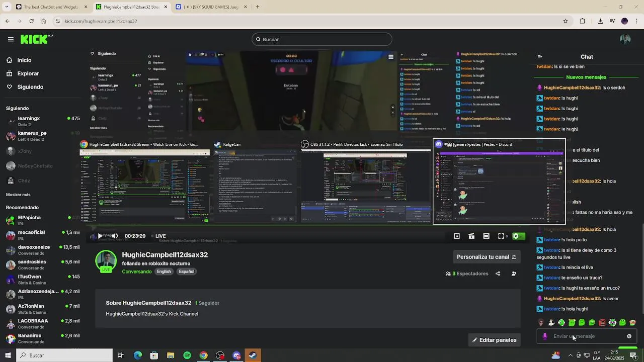The width and height of the screenshot is (644, 362).
Task: Click the streamer LIVE avatar
Action: (x=106, y=261)
